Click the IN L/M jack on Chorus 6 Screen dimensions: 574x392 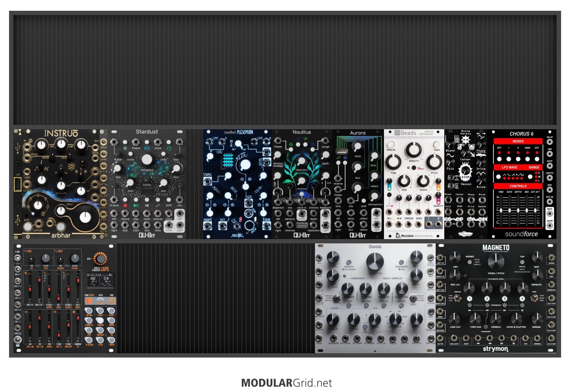(550, 142)
